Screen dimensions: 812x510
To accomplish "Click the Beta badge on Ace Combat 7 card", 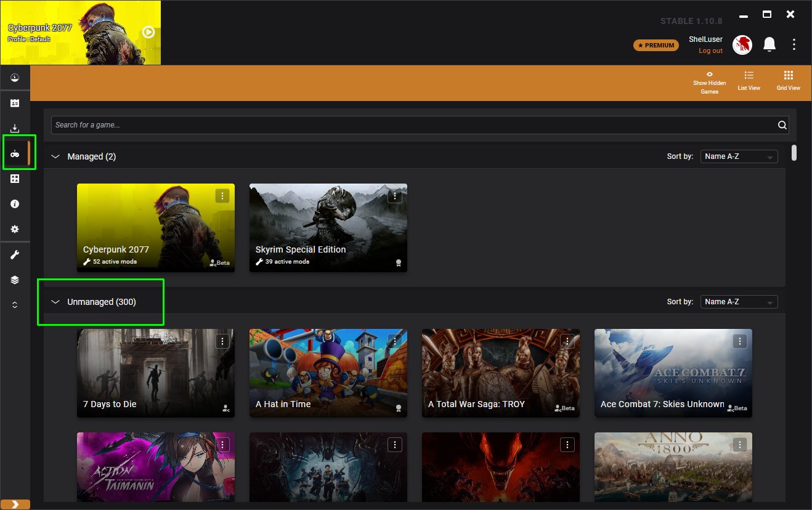I will click(x=737, y=408).
